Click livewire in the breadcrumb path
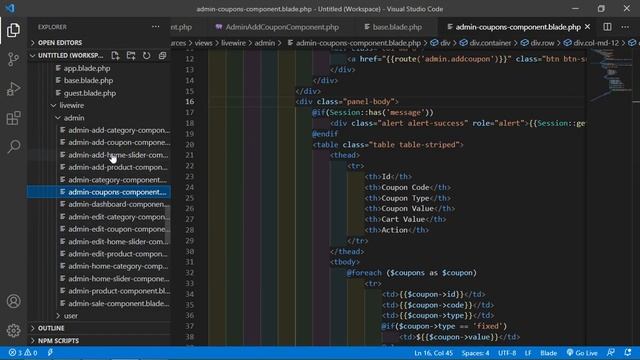The image size is (640, 360). (233, 43)
